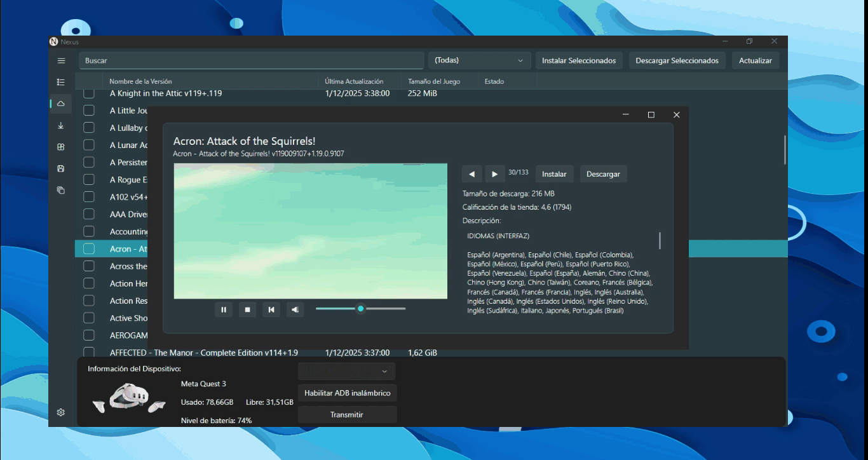This screenshot has width=868, height=460.
Task: Click the Meta Quest 3 headset image
Action: pos(129,398)
